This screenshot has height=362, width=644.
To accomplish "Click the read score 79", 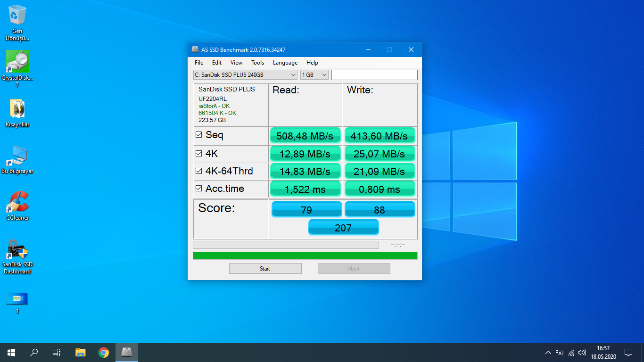I will tap(306, 210).
